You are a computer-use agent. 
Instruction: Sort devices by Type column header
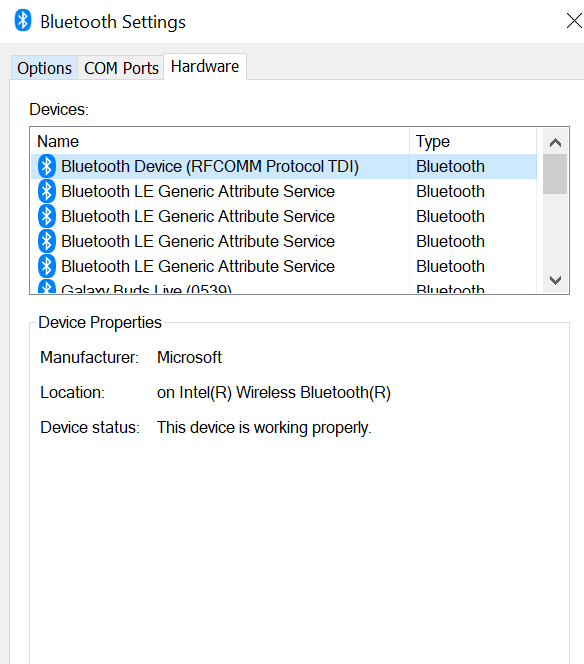(x=473, y=141)
